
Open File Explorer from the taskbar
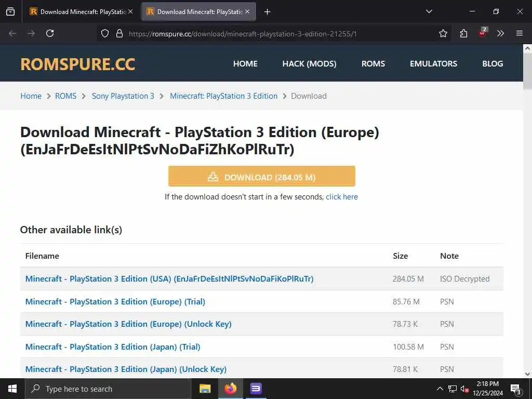pos(205,389)
